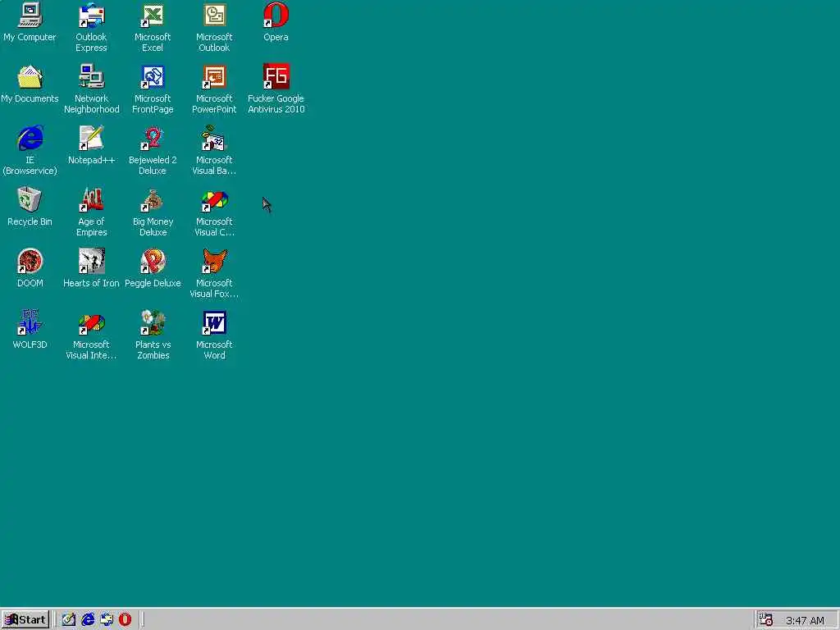Click the Recycle Bin icon

[30, 207]
